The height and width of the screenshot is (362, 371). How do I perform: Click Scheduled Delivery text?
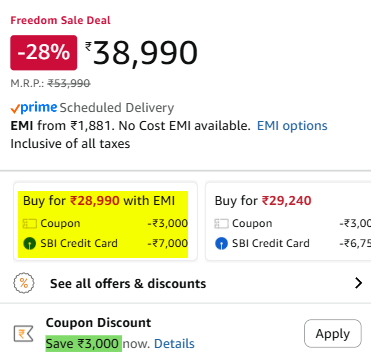point(117,108)
